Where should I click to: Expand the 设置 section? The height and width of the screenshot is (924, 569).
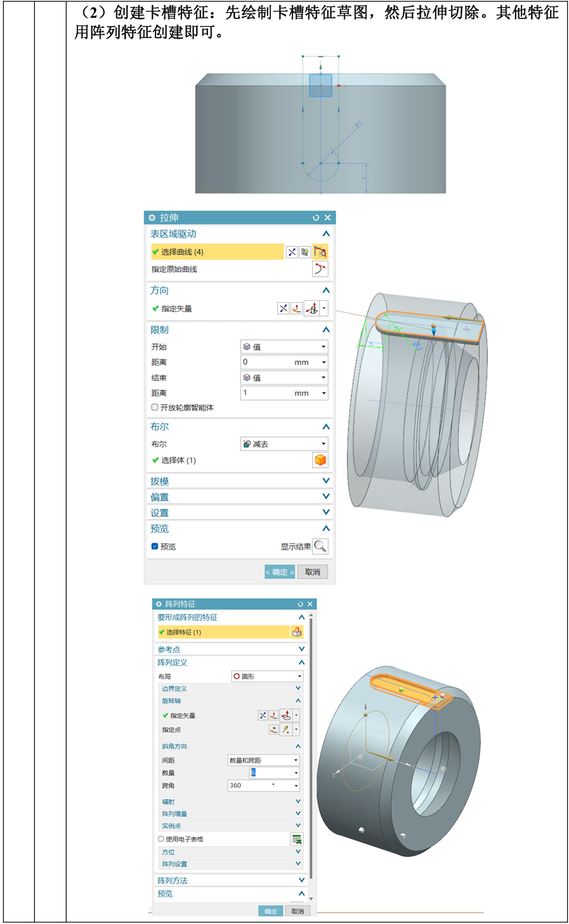[326, 513]
